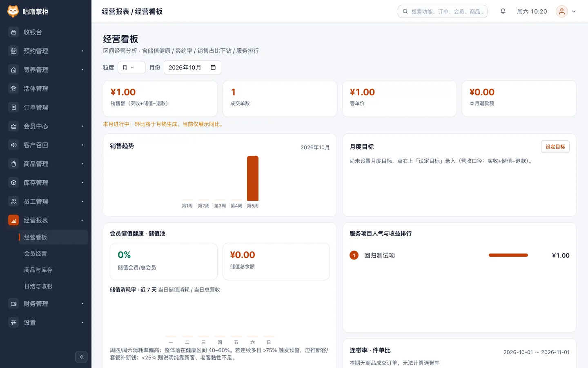Go to the 日结与收银 submenu item

tap(53, 286)
